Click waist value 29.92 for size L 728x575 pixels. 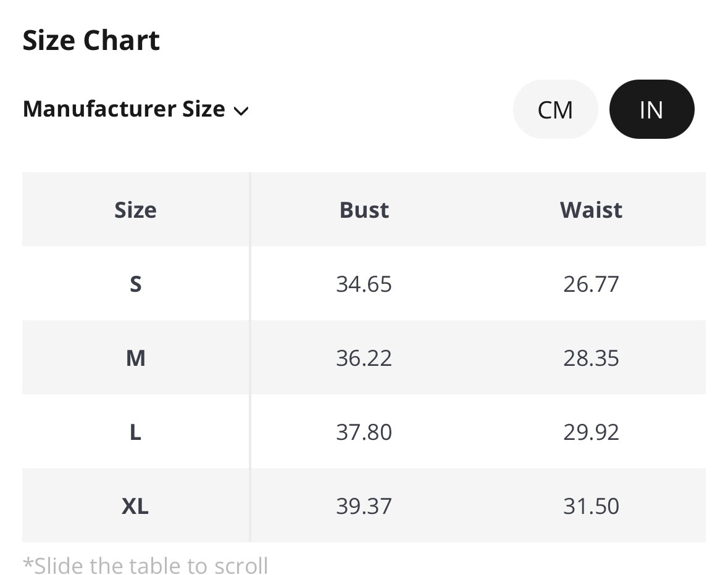(x=591, y=432)
